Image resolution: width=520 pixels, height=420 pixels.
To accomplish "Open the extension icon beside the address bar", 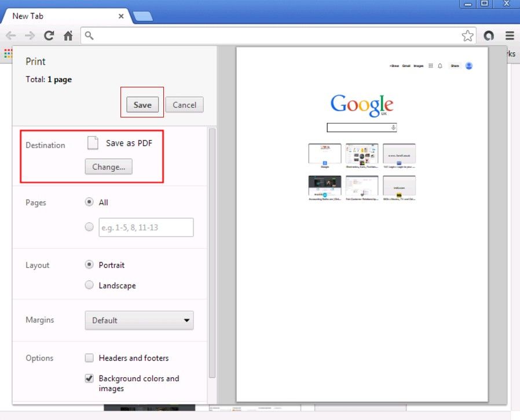I will pos(489,35).
